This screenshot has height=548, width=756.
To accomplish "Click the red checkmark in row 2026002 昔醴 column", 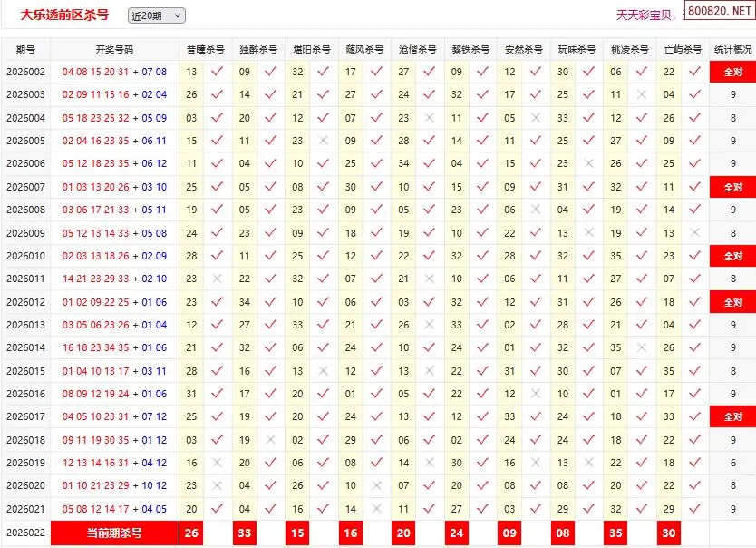I will click(x=217, y=72).
